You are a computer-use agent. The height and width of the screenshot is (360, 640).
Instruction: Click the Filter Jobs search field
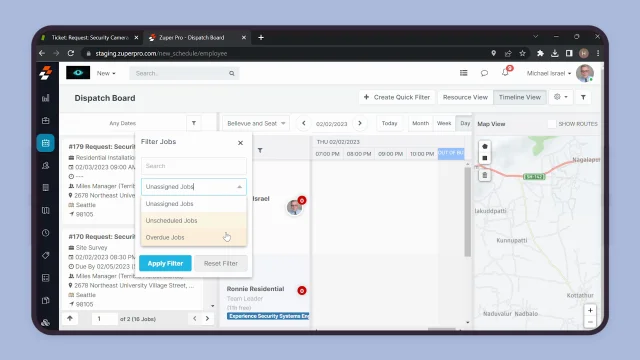pyautogui.click(x=193, y=166)
